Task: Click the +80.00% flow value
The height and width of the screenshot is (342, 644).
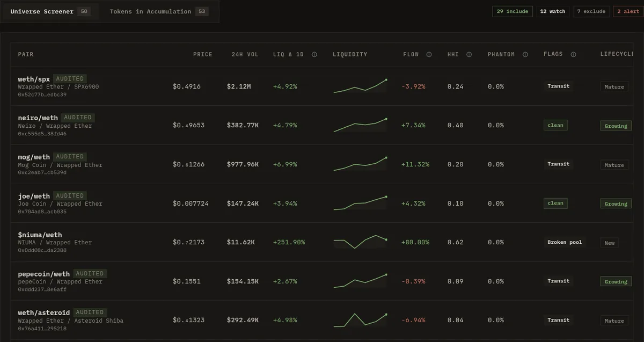Action: tap(415, 242)
